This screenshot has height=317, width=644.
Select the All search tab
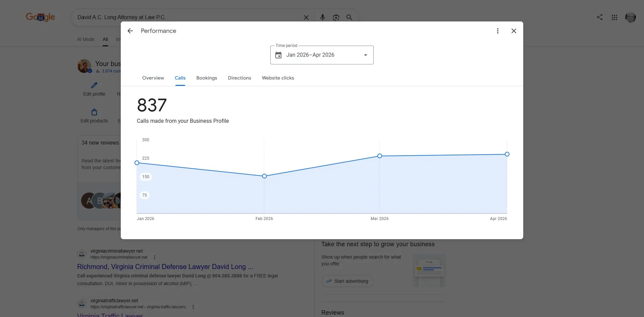pyautogui.click(x=105, y=39)
